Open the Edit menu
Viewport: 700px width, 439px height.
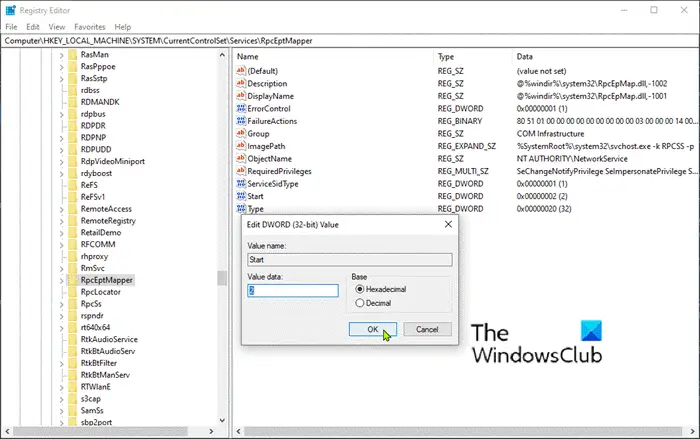pos(33,27)
